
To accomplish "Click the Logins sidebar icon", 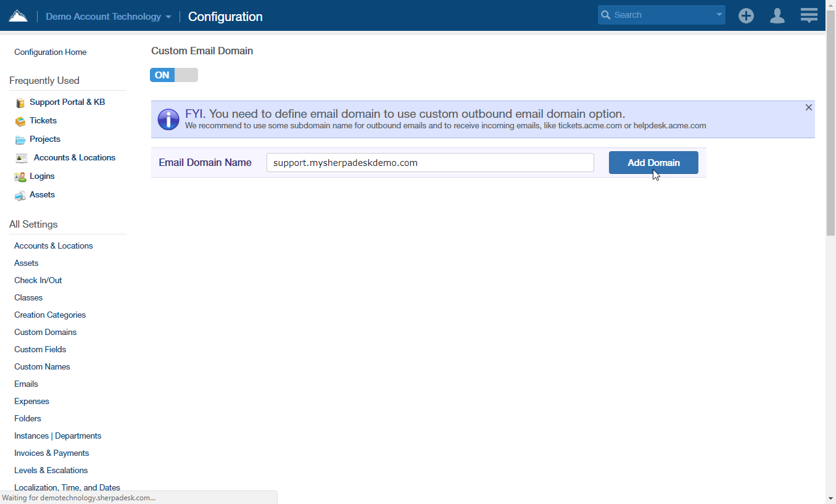I will (x=20, y=176).
